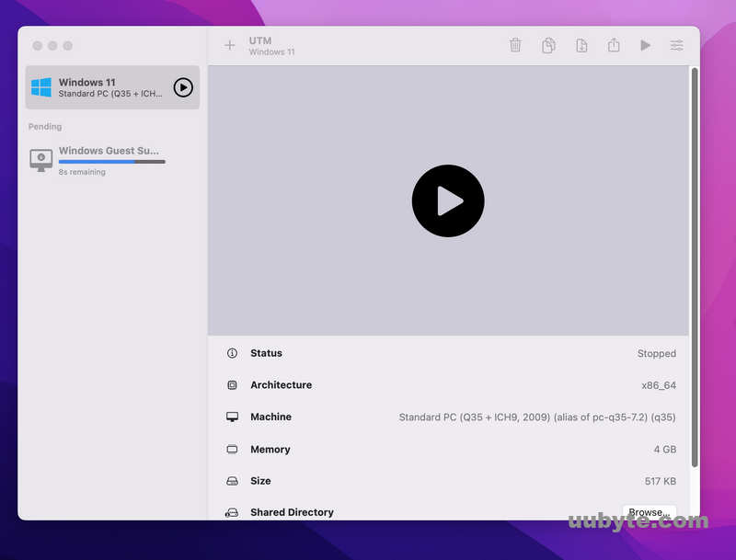This screenshot has width=736, height=560.
Task: Click the Memory chip icon
Action: (232, 450)
